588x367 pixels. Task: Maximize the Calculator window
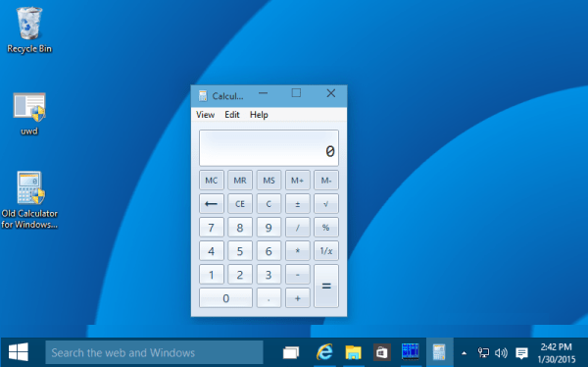tap(296, 93)
